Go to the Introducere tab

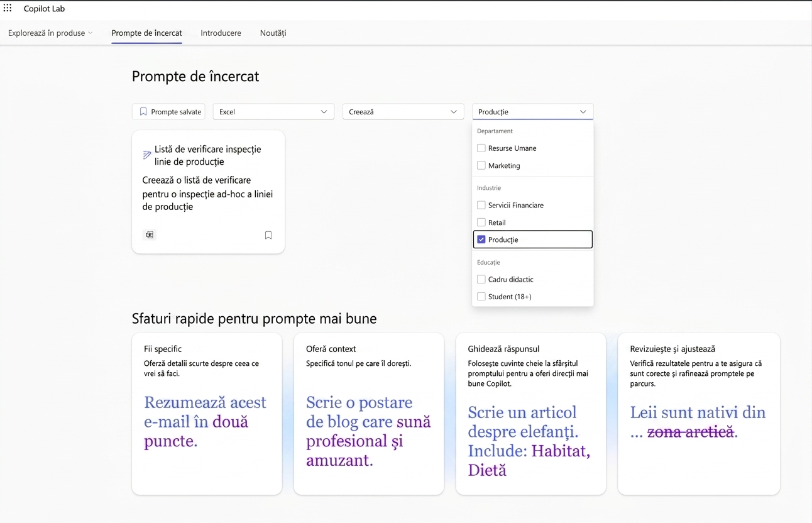point(221,33)
